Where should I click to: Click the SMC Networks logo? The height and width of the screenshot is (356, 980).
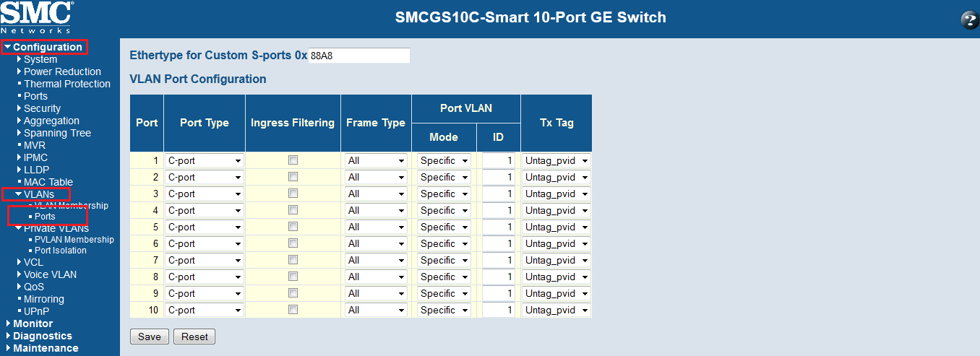click(x=36, y=17)
